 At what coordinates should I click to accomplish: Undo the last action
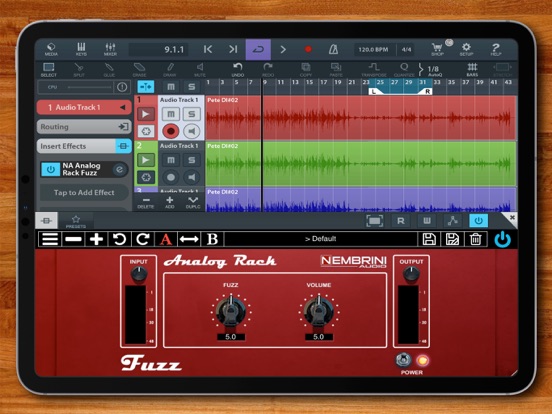click(x=238, y=70)
